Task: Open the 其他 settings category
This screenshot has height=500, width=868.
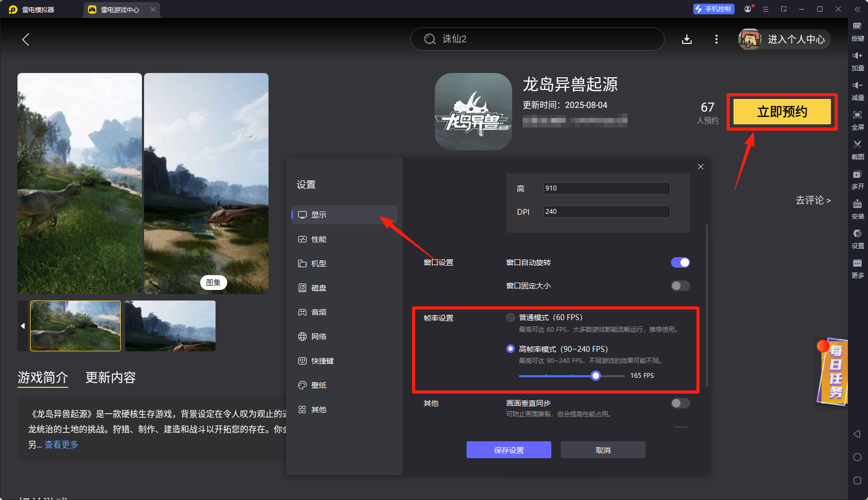Action: click(x=344, y=410)
